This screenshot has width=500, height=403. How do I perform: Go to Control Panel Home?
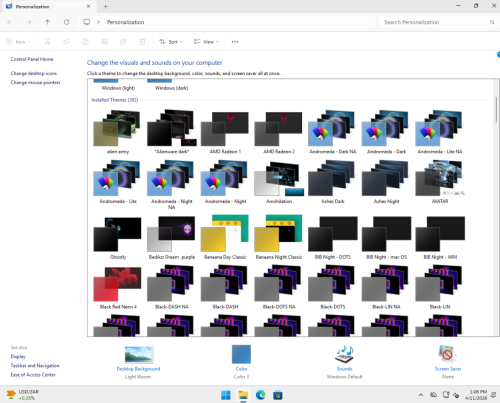point(32,59)
